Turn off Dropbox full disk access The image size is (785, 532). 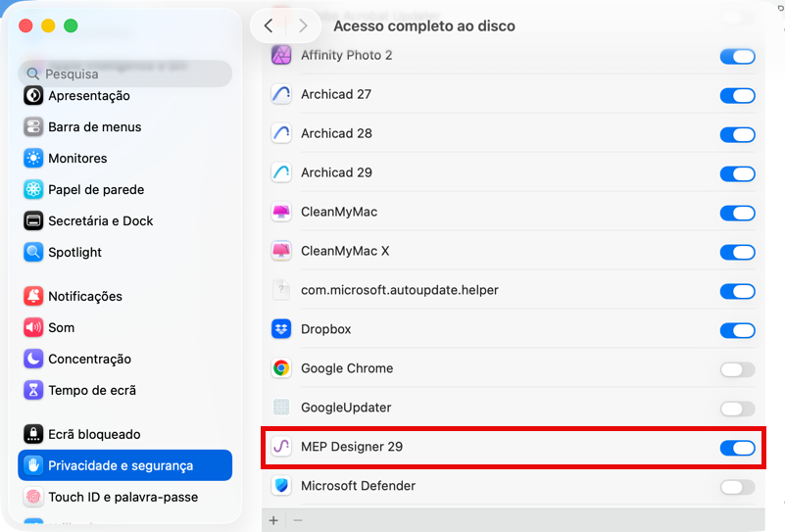click(x=737, y=330)
